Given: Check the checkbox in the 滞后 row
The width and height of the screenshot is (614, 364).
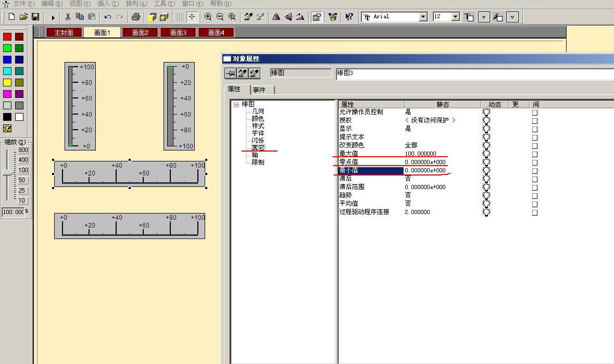Looking at the screenshot, I should [x=535, y=179].
